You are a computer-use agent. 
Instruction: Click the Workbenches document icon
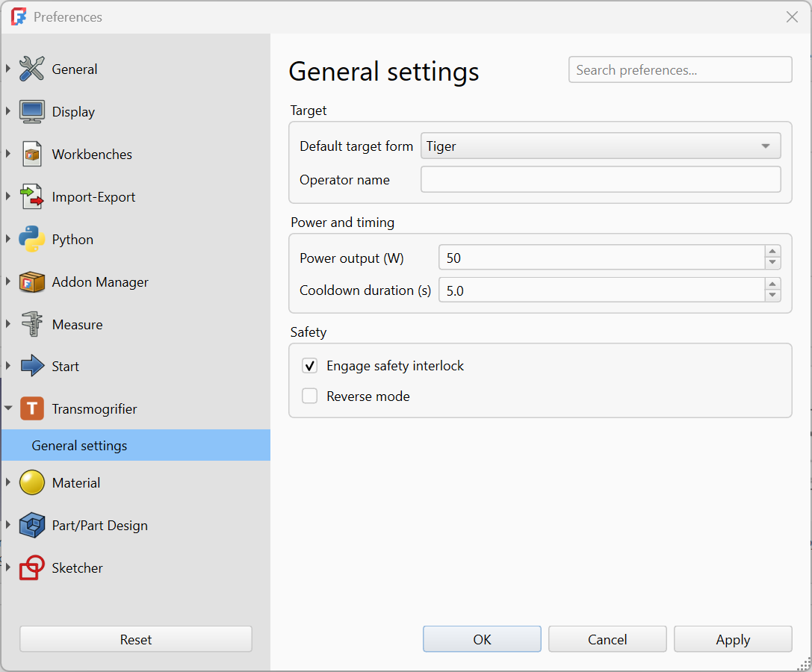tap(31, 154)
